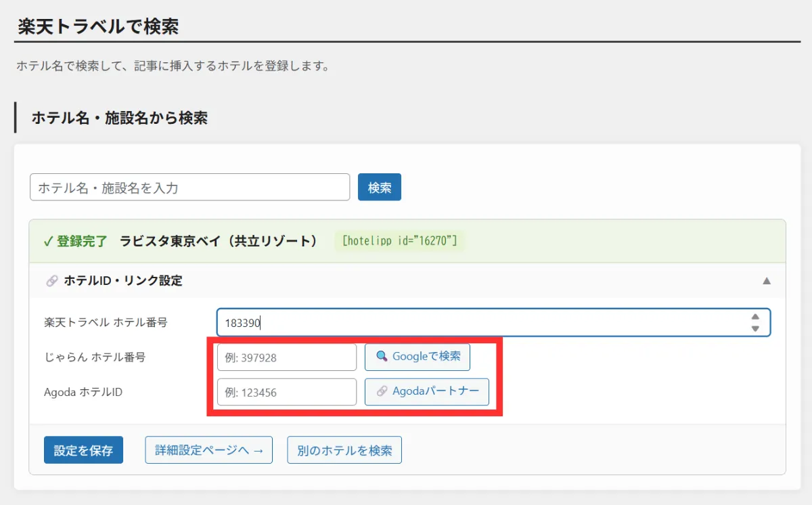Image resolution: width=812 pixels, height=505 pixels.
Task: Click the じゃらん ホテル番号 input field
Action: click(287, 357)
